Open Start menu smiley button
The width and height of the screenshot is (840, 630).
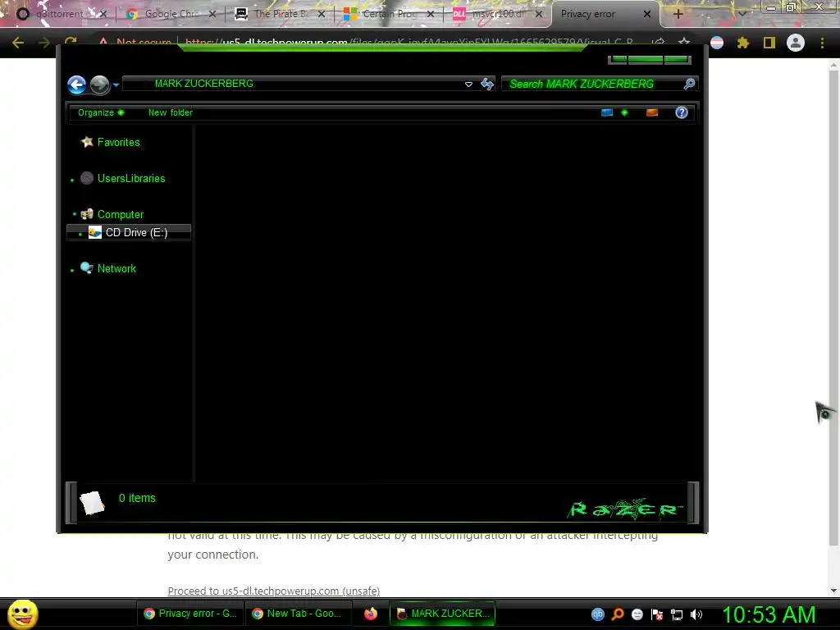point(23,614)
